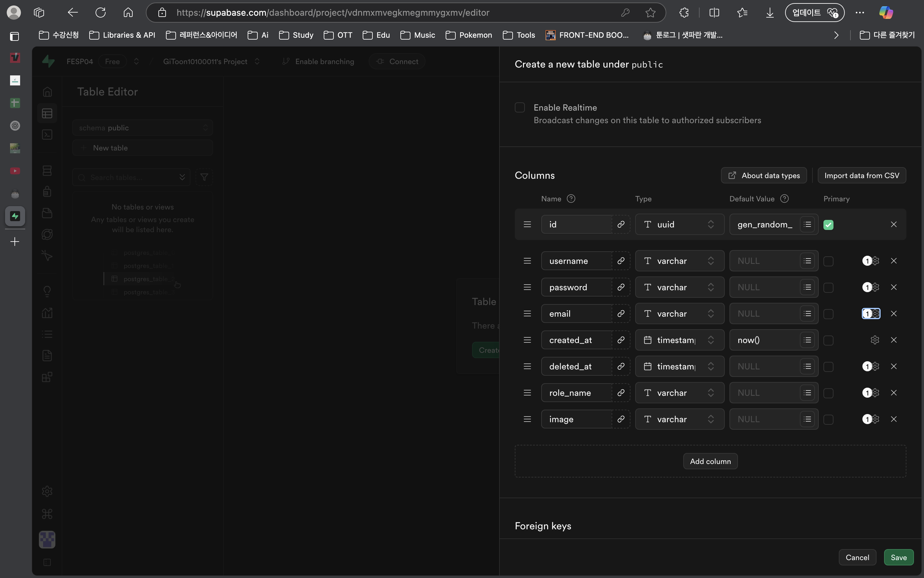Image resolution: width=924 pixels, height=578 pixels.
Task: Click the foreign key link icon for email
Action: click(621, 314)
